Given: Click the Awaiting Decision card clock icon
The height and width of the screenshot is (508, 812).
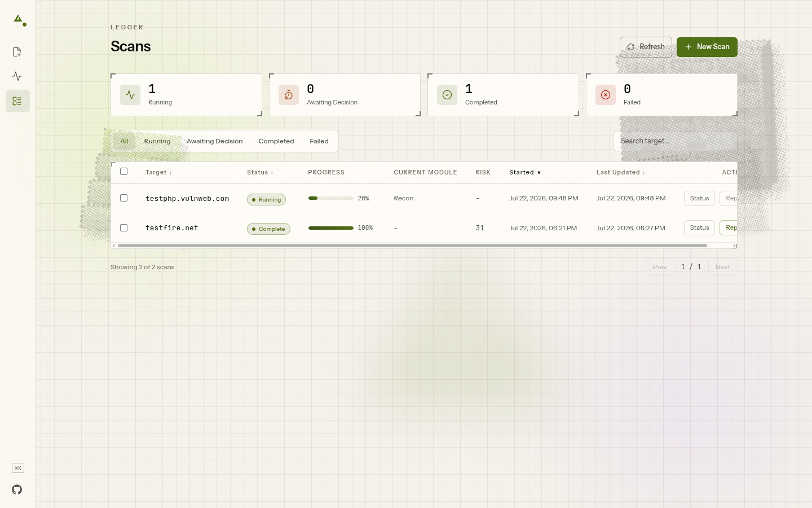Looking at the screenshot, I should coord(289,95).
